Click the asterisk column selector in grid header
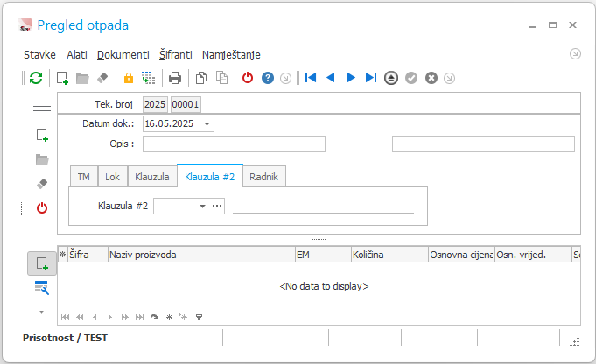This screenshot has height=364, width=596. point(63,255)
